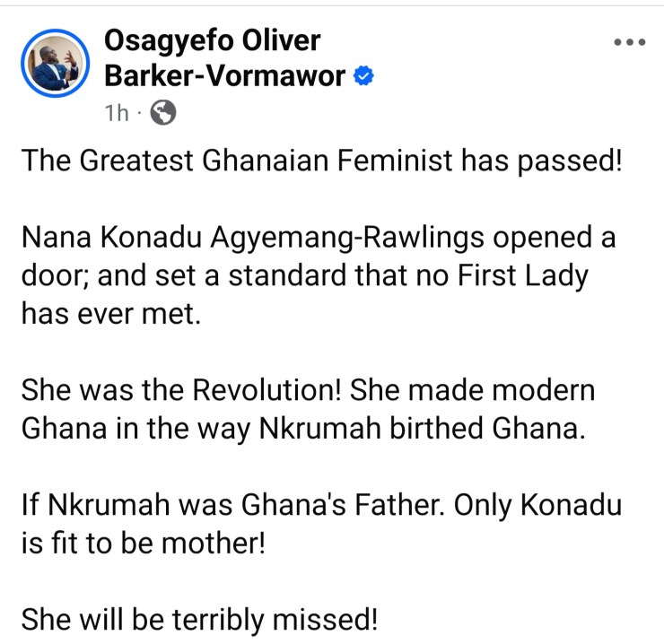The width and height of the screenshot is (664, 644).
Task: Click the globe public audience icon
Action: pyautogui.click(x=162, y=112)
